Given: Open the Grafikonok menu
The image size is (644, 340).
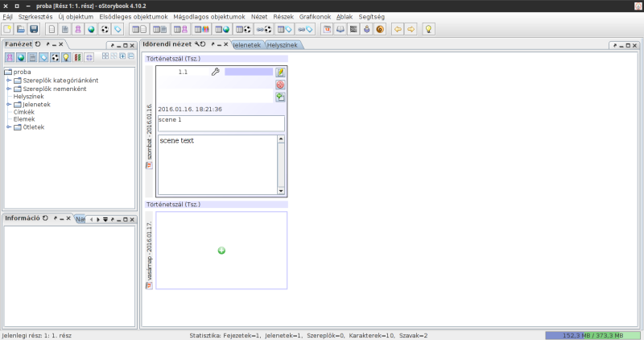Looking at the screenshot, I should click(x=315, y=17).
